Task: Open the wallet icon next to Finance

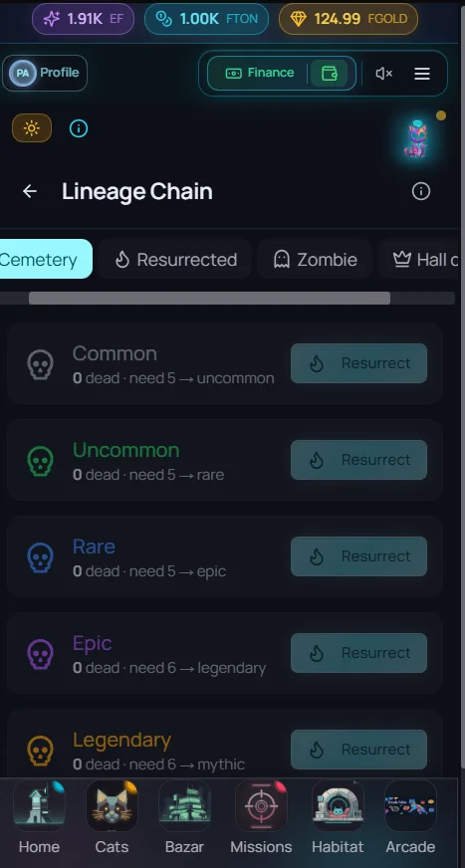Action: click(329, 73)
